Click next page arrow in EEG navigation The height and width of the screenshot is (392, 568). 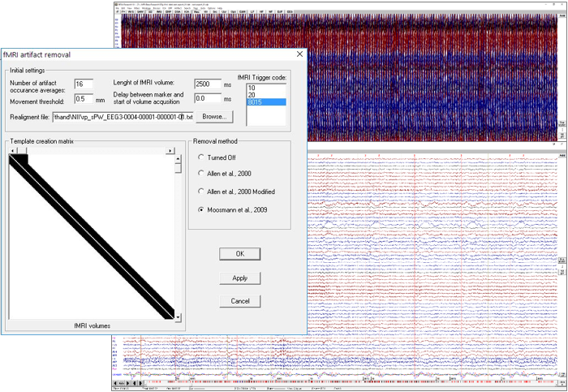tap(127, 383)
